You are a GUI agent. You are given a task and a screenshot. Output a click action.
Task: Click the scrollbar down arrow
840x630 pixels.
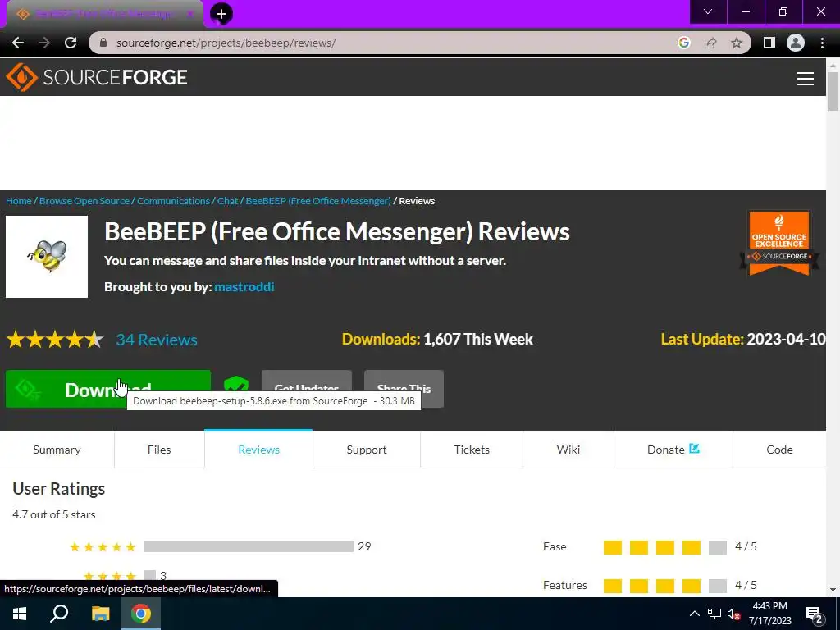833,590
